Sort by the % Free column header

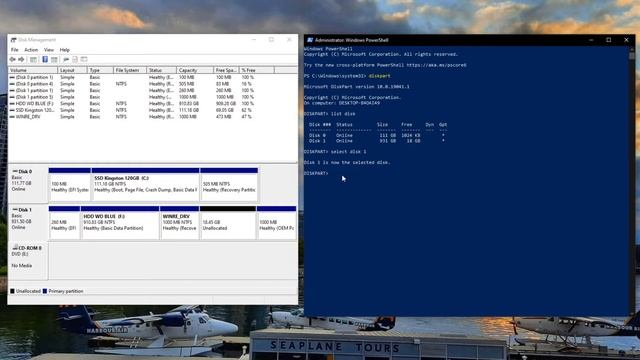256,70
